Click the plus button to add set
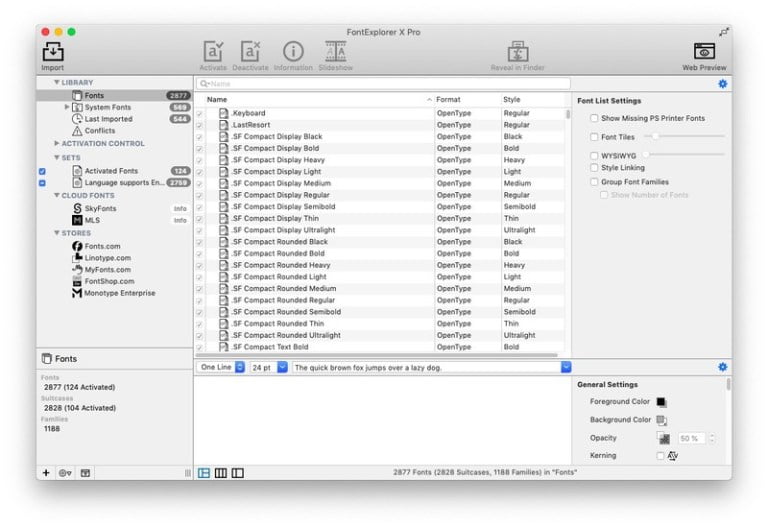 46,473
